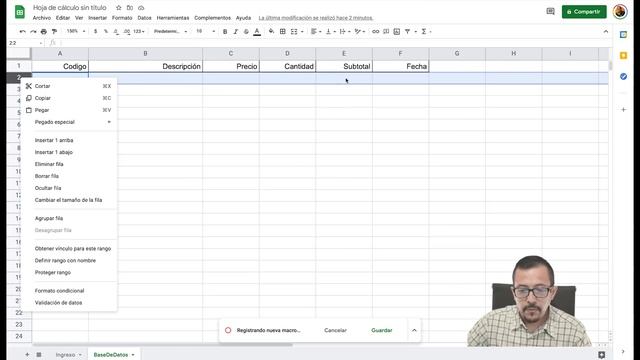Open comment history icon
The height and width of the screenshot is (360, 640).
[550, 11]
